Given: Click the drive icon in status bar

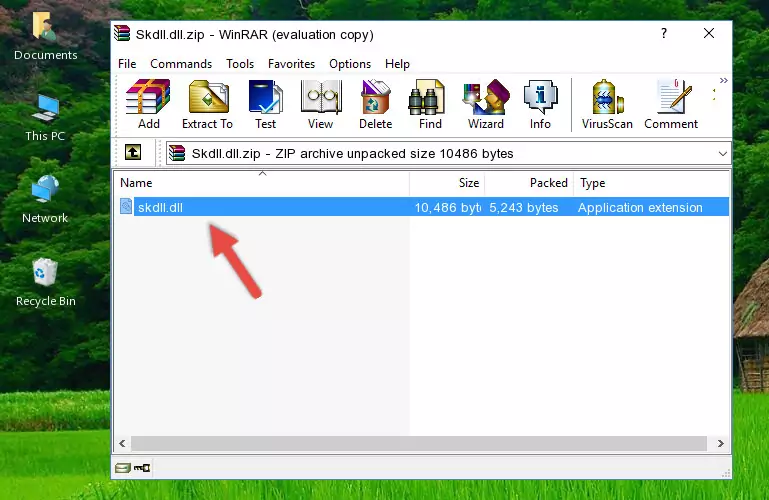Looking at the screenshot, I should [x=123, y=468].
